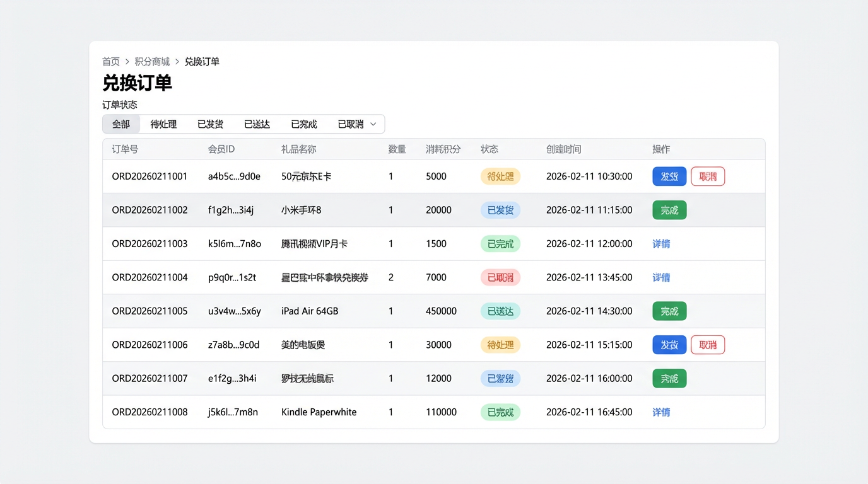Expand the chevron next to 已取消
868x484 pixels.
373,124
